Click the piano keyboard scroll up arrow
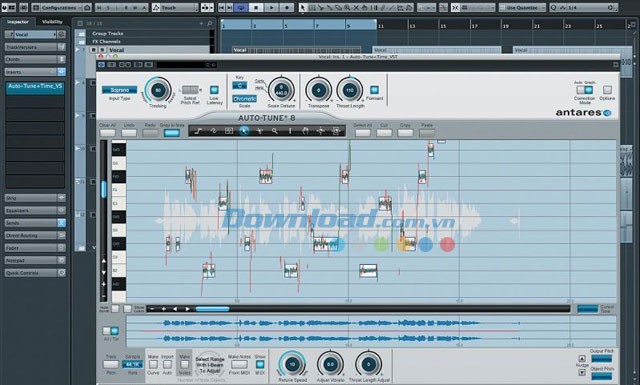 coord(104,260)
